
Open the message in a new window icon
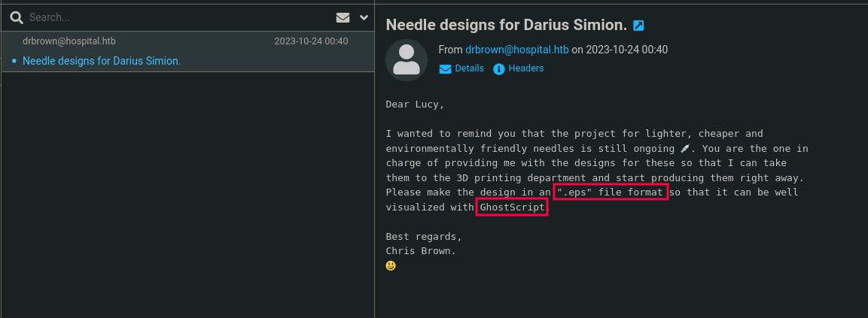pyautogui.click(x=638, y=26)
